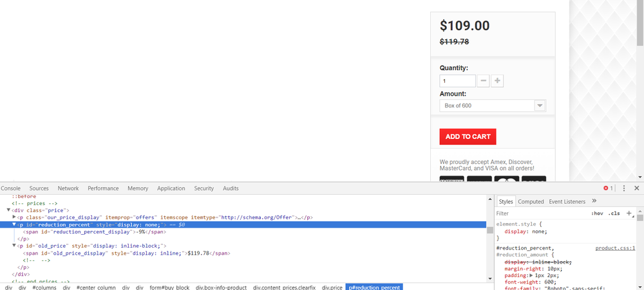Click the "display: none;" declaration in element.style
The image size is (644, 290).
tap(526, 231)
